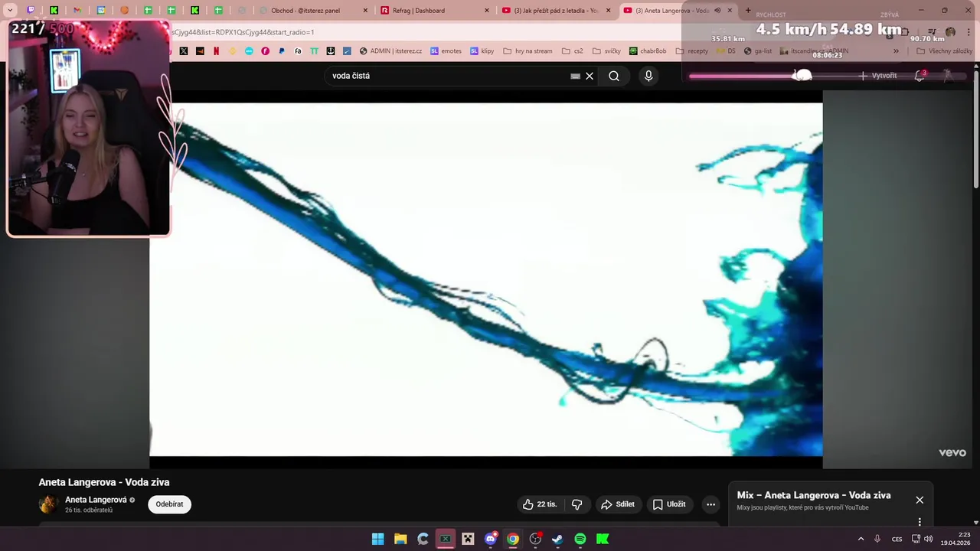Open more video actions ellipsis
980x551 pixels.
click(710, 504)
